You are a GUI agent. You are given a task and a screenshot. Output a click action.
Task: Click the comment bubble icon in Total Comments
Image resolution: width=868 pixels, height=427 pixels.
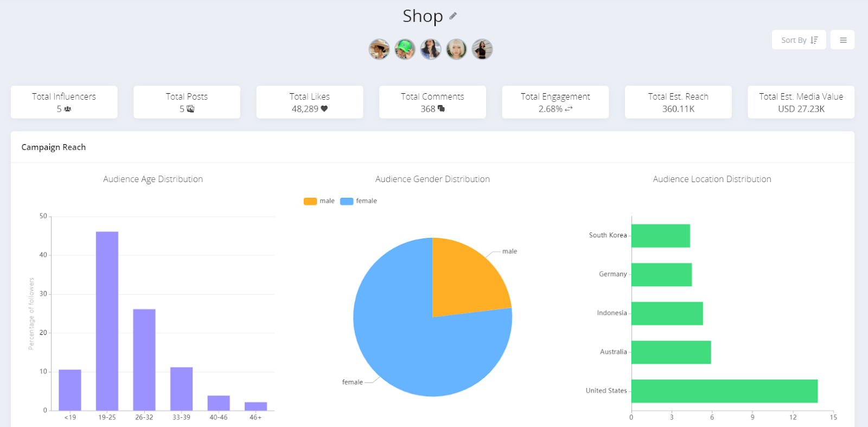tap(441, 109)
